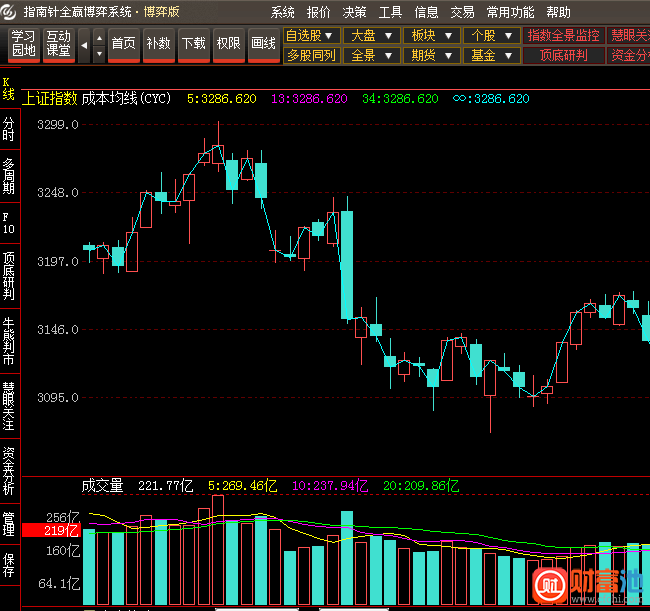Open the 决策 menu
Image resolution: width=650 pixels, height=611 pixels.
(354, 12)
